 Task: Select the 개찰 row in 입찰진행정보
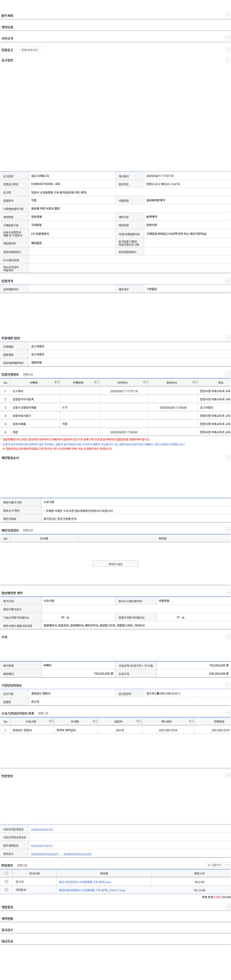[x=115, y=432]
